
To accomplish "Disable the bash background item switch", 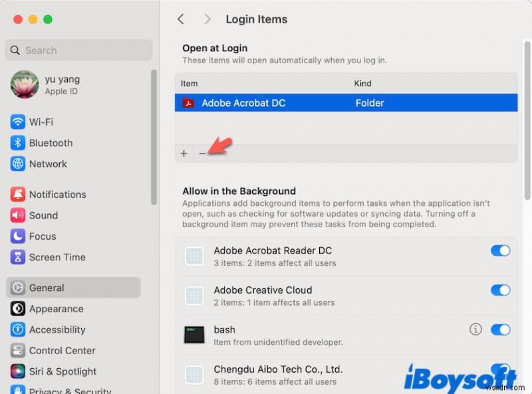I will (x=500, y=330).
